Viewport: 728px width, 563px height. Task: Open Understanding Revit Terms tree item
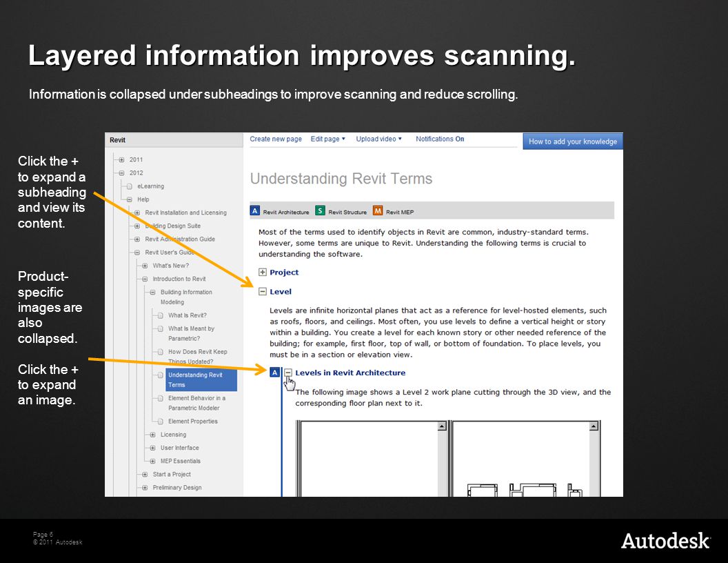pos(201,380)
